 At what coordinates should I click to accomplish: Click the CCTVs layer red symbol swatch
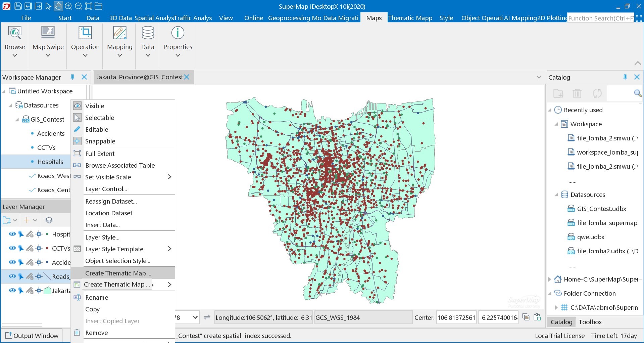(47, 248)
